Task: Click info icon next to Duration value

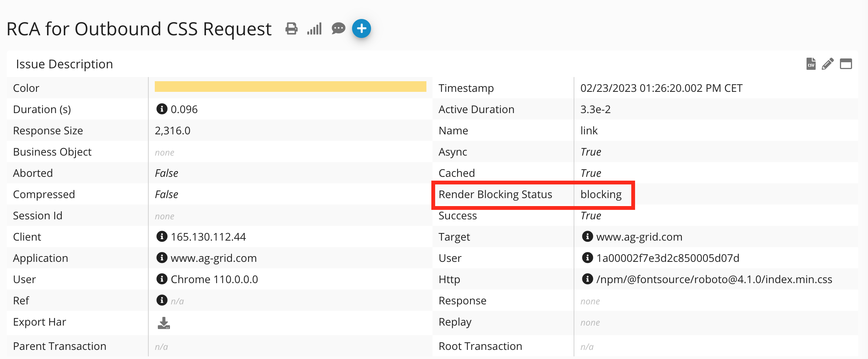Action: [162, 109]
